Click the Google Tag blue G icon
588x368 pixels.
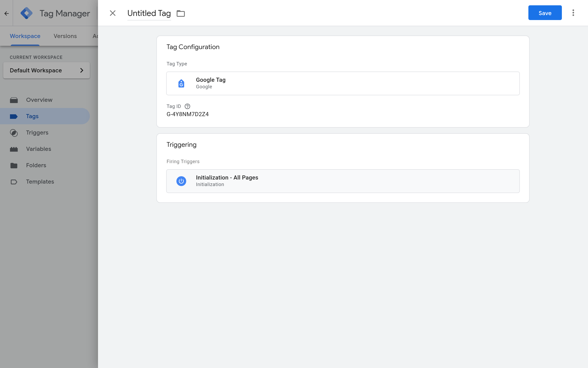(181, 83)
